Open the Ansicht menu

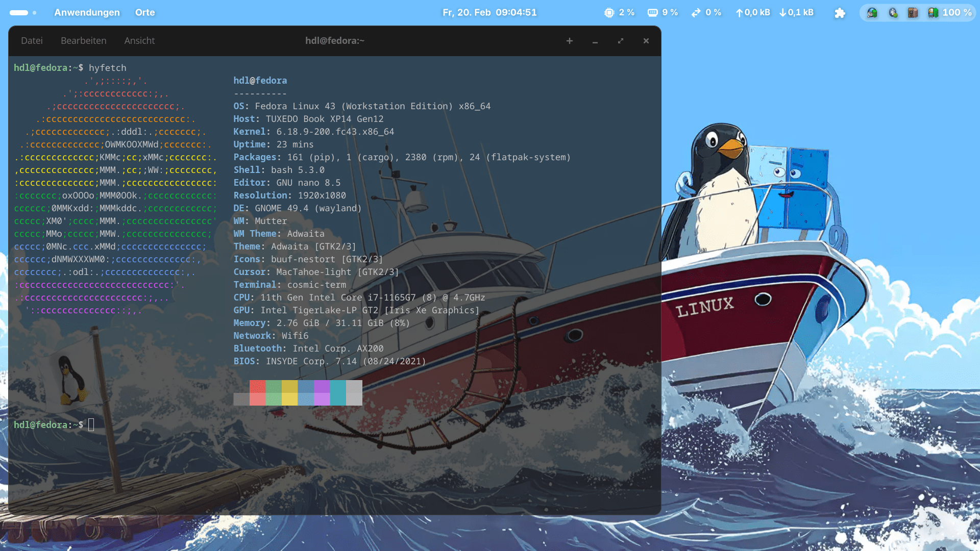click(x=139, y=41)
